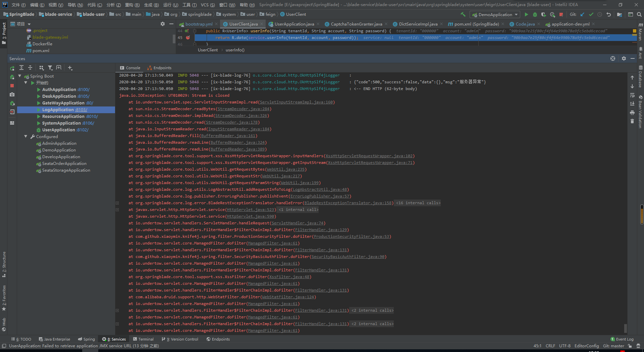Open the Terminal tool window button
Image resolution: width=644 pixels, height=352 pixels.
[x=143, y=339]
